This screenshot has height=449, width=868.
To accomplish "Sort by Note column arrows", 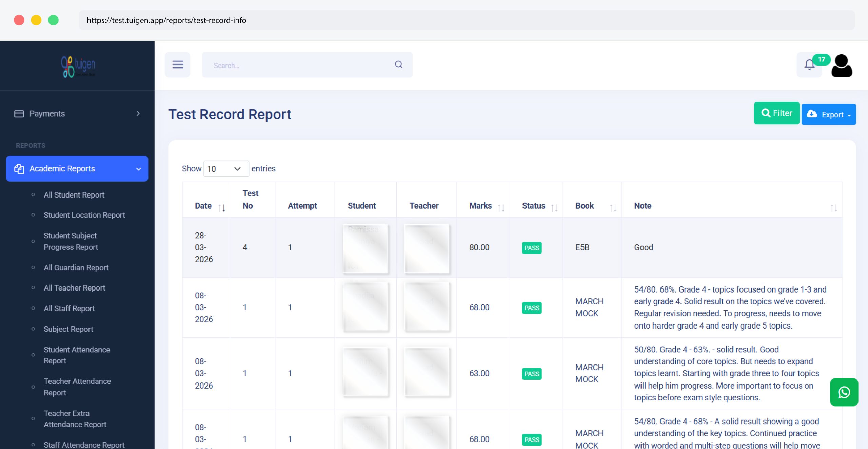I will coord(833,207).
